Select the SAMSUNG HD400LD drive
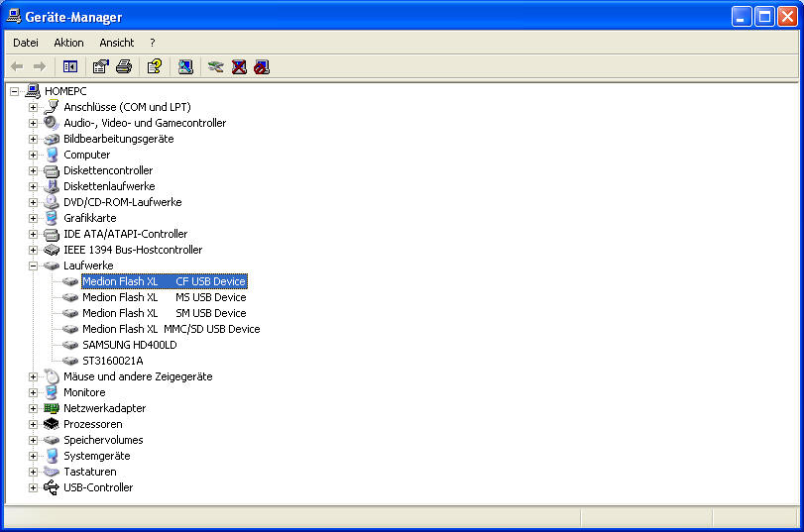The height and width of the screenshot is (532, 804). tap(130, 345)
